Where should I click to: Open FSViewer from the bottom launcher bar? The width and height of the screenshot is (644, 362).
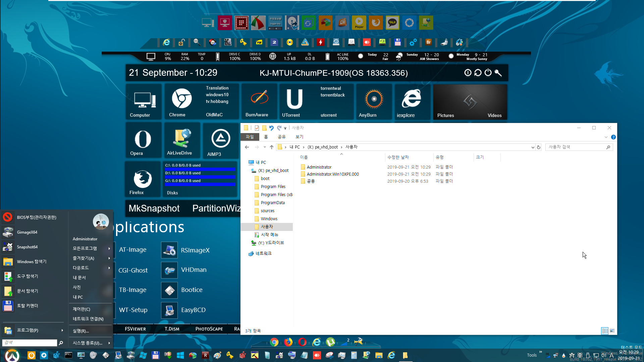135,329
